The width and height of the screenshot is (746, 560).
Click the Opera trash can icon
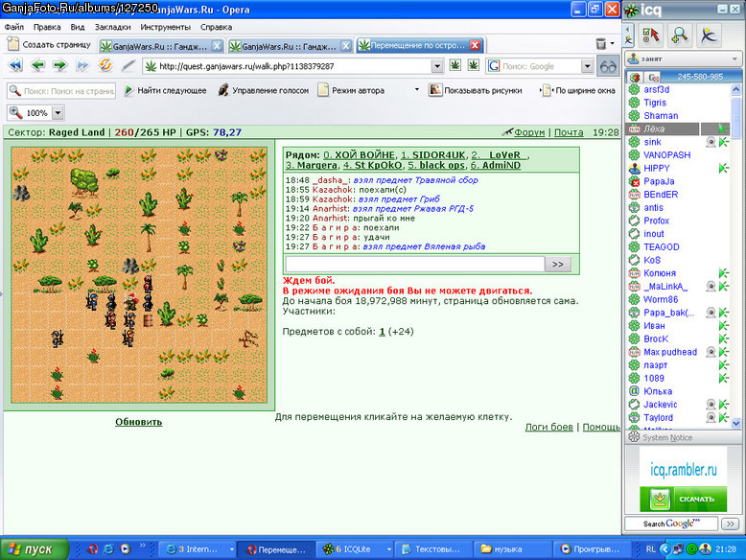point(601,44)
